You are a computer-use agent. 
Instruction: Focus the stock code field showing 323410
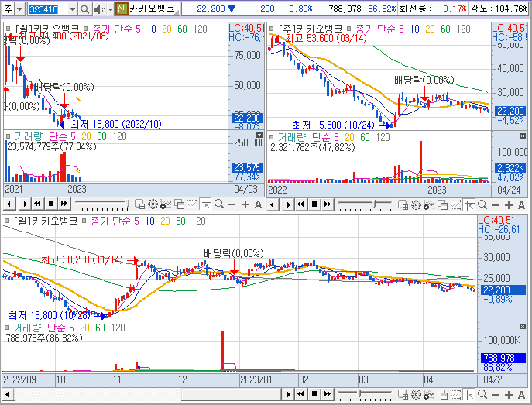pyautogui.click(x=46, y=9)
